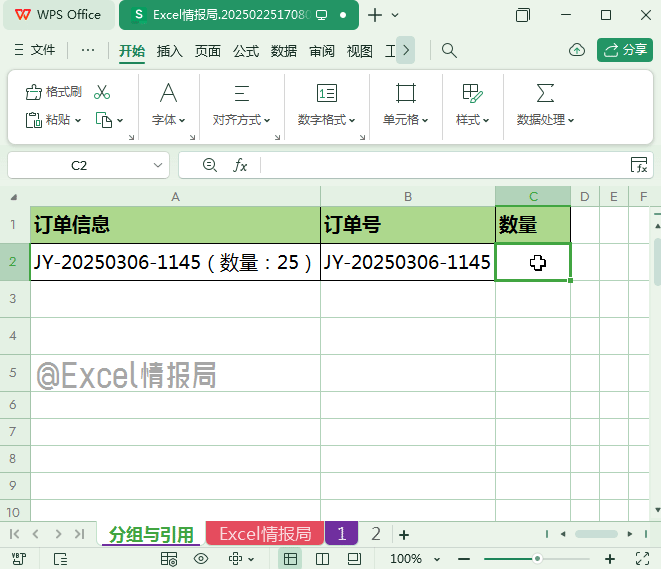Enter full screen mode
The height and width of the screenshot is (569, 661).
coord(642,559)
